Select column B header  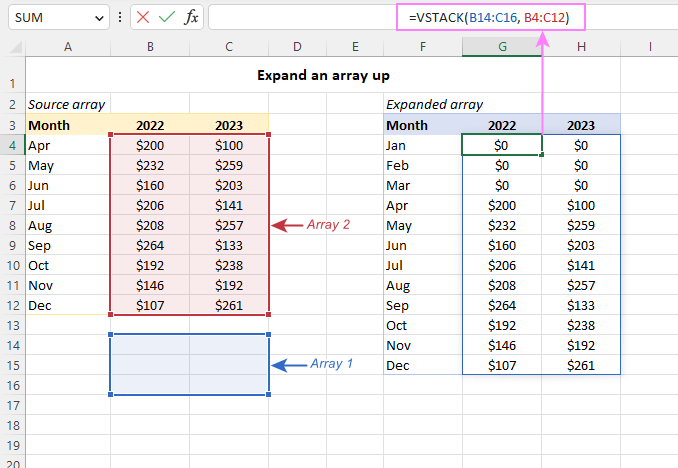click(x=150, y=47)
